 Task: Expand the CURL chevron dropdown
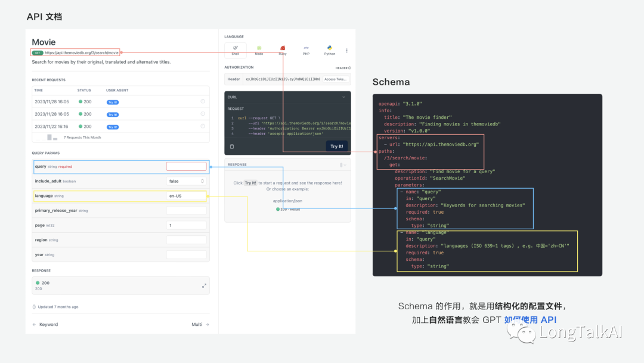(x=344, y=97)
